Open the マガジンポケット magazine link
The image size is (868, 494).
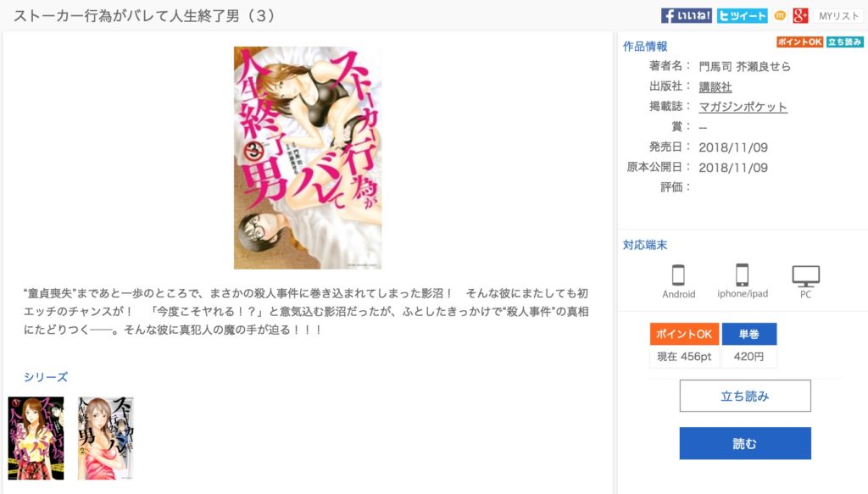pos(743,107)
